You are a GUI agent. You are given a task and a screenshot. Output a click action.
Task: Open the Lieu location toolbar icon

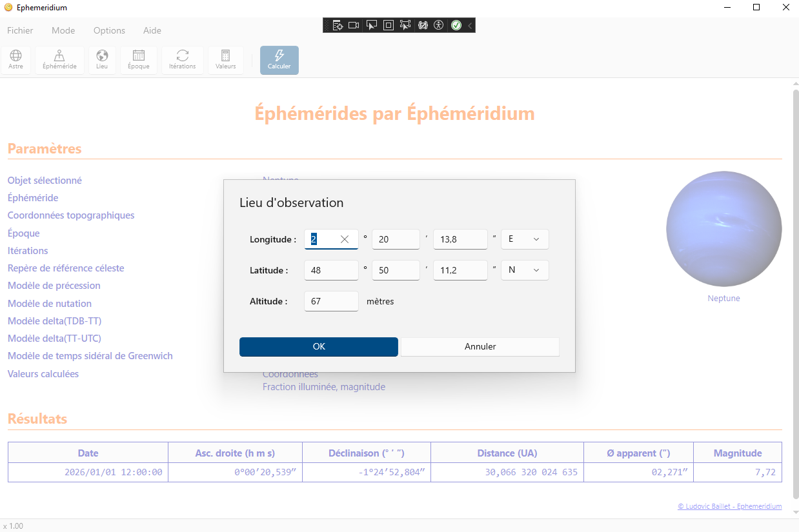102,60
